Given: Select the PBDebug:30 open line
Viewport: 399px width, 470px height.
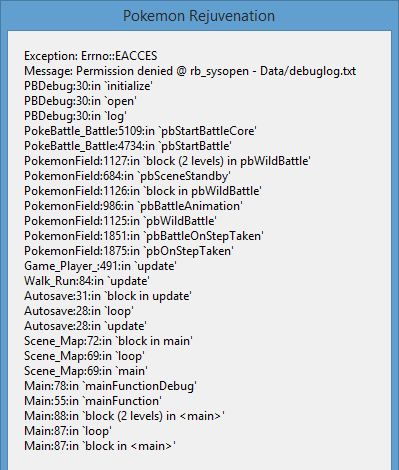Looking at the screenshot, I should coord(80,101).
